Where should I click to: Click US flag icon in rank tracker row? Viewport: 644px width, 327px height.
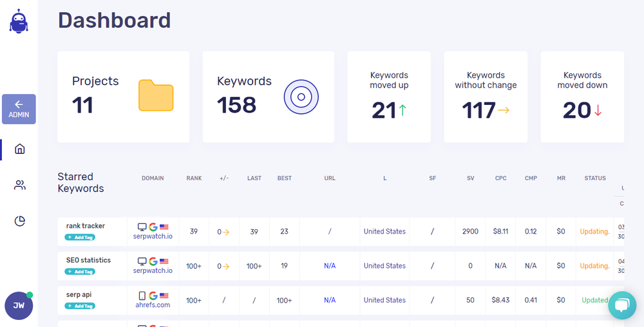[164, 227]
